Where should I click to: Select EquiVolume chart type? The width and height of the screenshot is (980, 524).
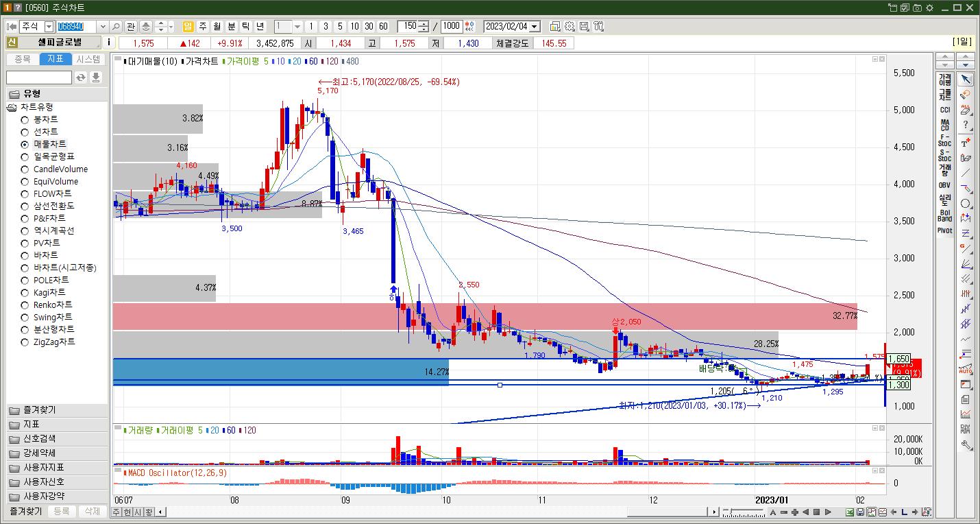[x=49, y=182]
